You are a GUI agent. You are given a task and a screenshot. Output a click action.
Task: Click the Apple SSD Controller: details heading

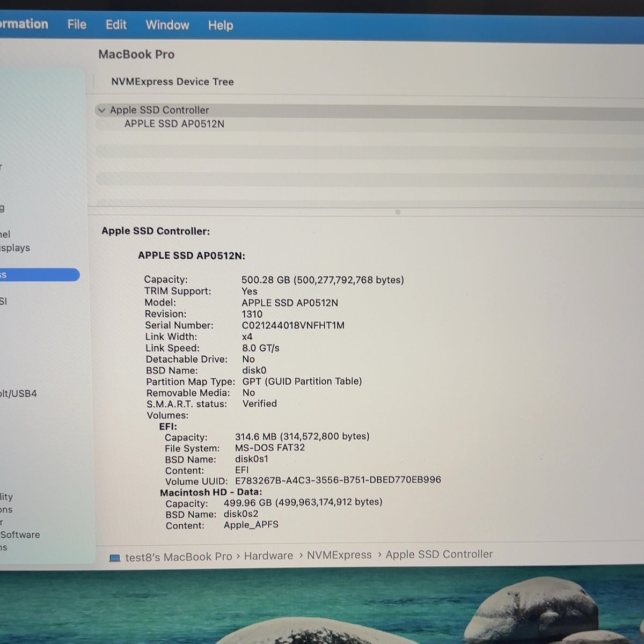pos(156,231)
